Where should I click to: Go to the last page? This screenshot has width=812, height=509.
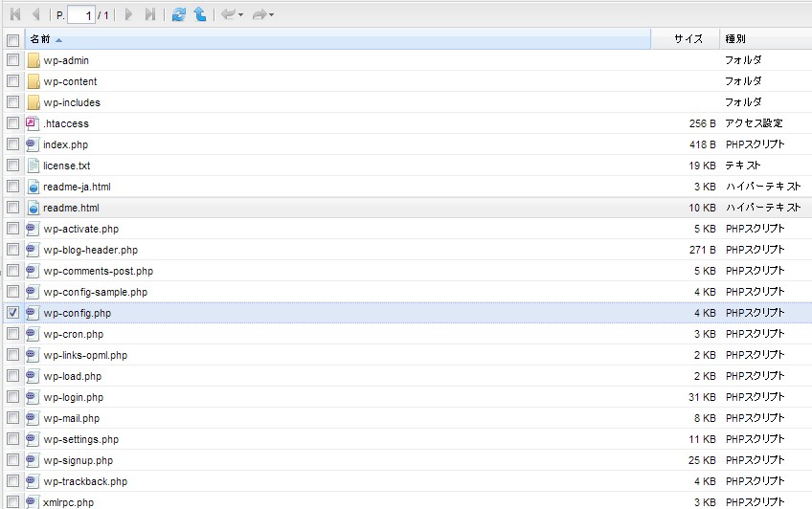point(149,14)
